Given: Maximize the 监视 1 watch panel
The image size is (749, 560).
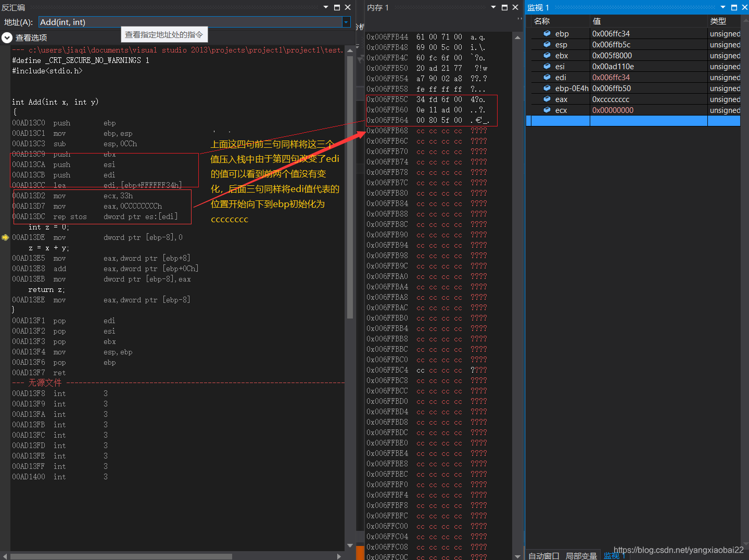Looking at the screenshot, I should [x=734, y=7].
